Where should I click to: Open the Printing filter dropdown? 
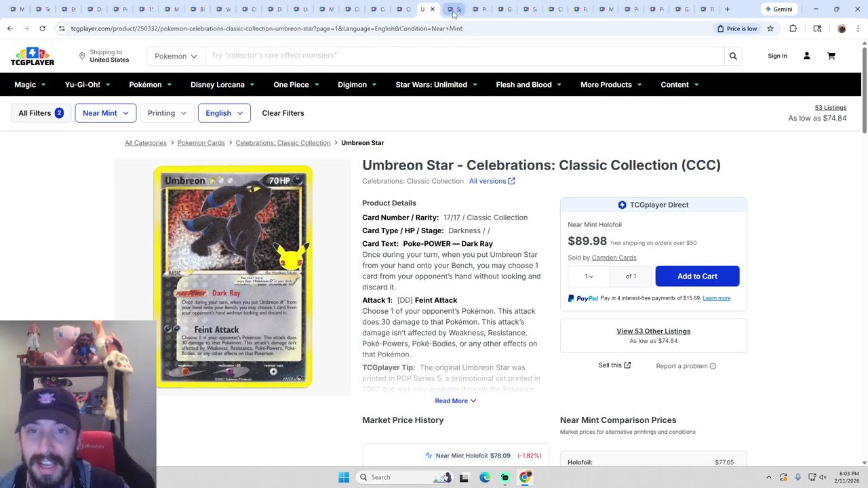tap(166, 113)
